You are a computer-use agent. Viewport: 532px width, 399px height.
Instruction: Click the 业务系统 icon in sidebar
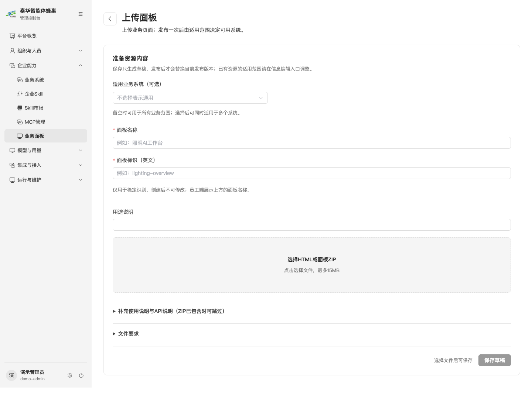pos(20,80)
